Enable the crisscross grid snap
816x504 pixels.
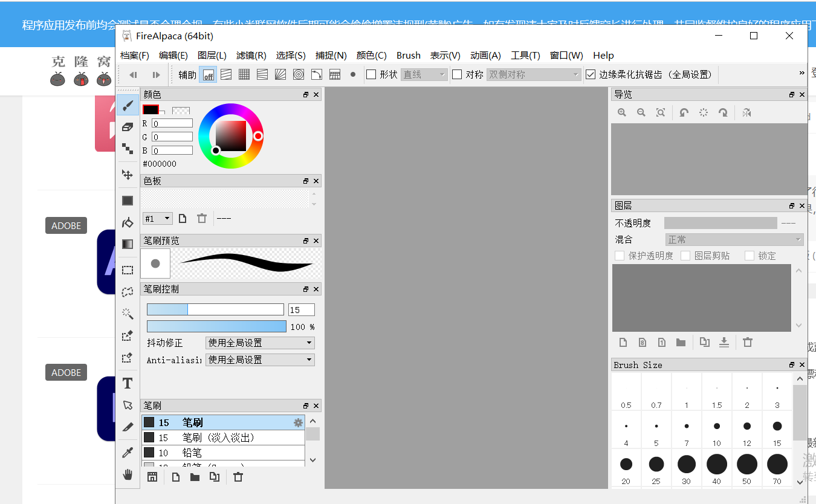[244, 74]
